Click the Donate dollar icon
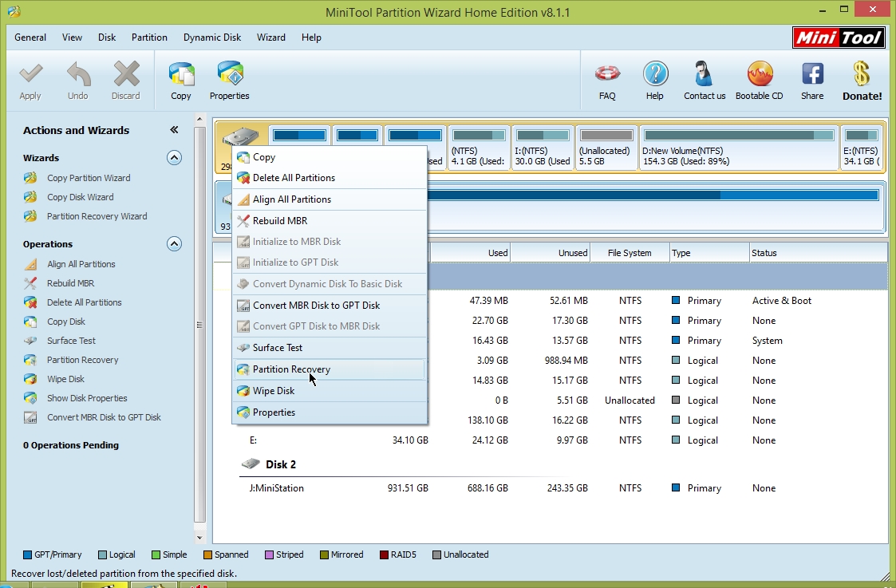The image size is (896, 588). click(x=862, y=75)
